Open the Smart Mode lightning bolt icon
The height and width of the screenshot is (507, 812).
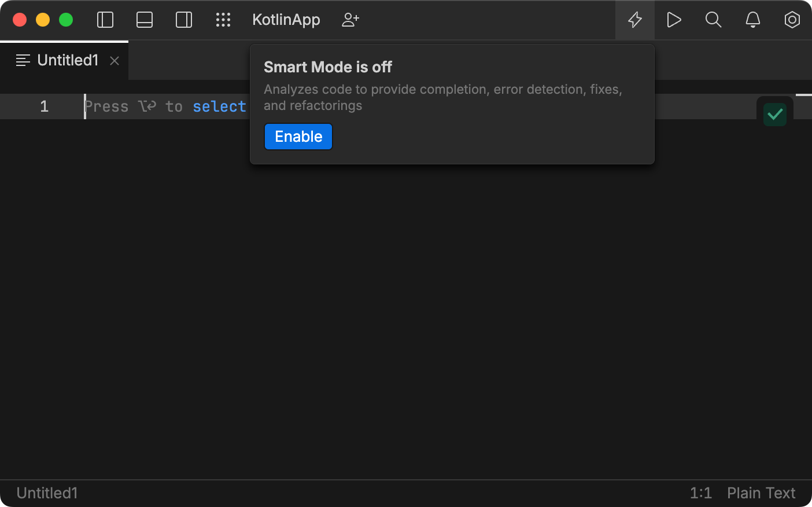click(x=634, y=20)
